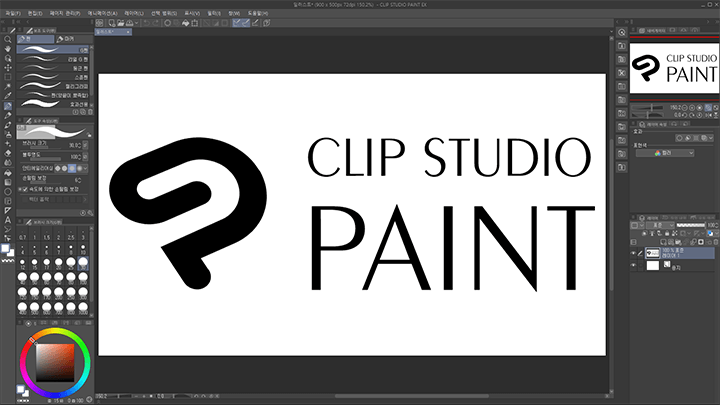Toggle visibility eye of 레이어 1

633,253
